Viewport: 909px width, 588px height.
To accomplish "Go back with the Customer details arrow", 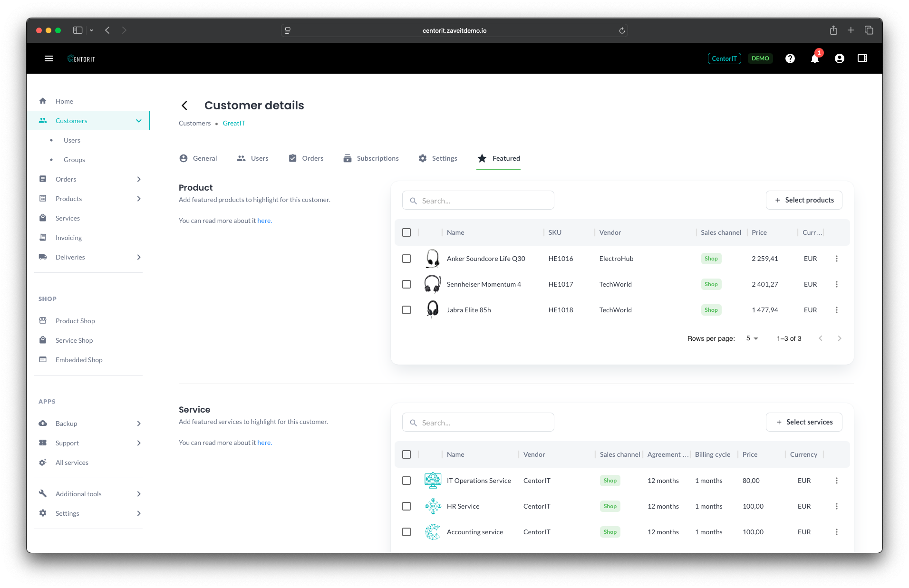I will point(184,105).
